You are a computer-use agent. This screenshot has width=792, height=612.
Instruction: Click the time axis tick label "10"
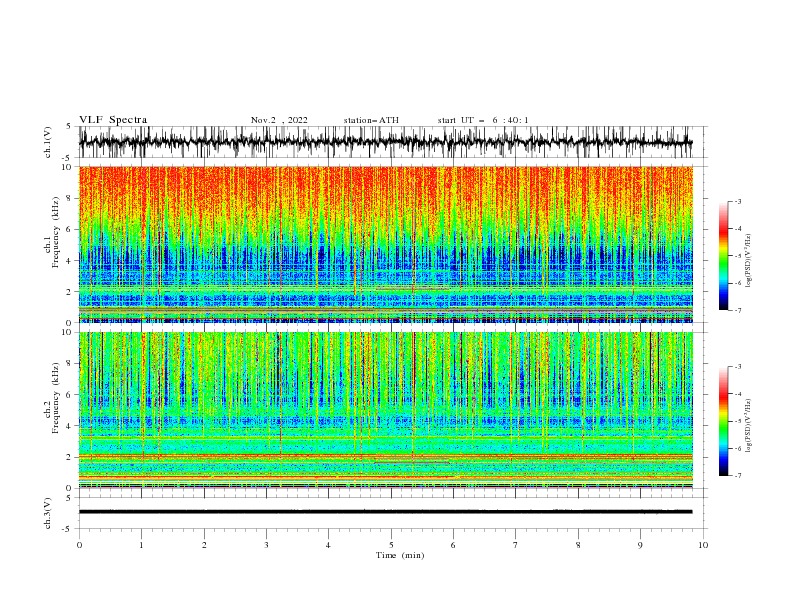(x=703, y=545)
